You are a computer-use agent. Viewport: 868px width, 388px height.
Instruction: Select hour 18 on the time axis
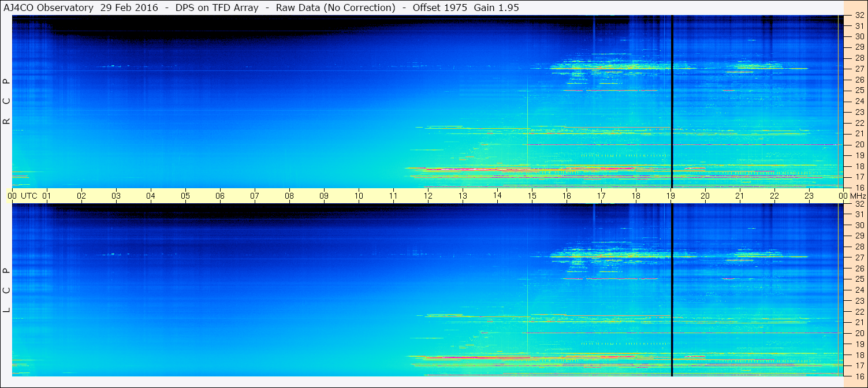tap(636, 196)
